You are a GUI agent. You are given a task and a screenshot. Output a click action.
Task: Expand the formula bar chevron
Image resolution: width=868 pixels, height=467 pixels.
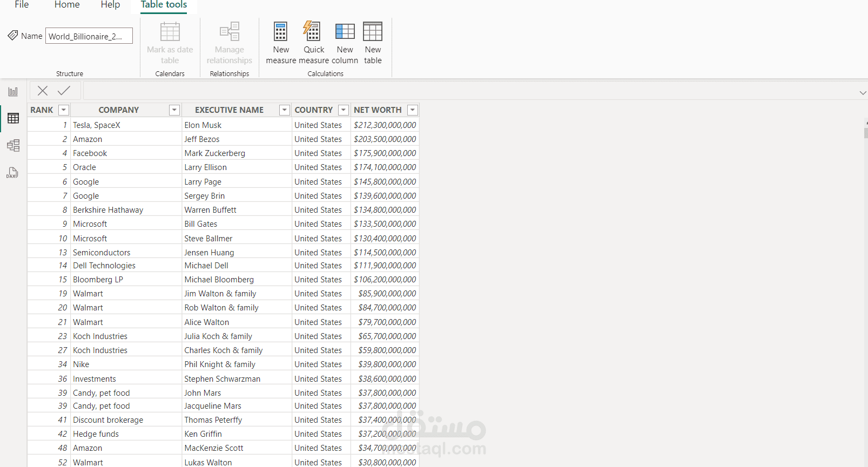point(863,93)
